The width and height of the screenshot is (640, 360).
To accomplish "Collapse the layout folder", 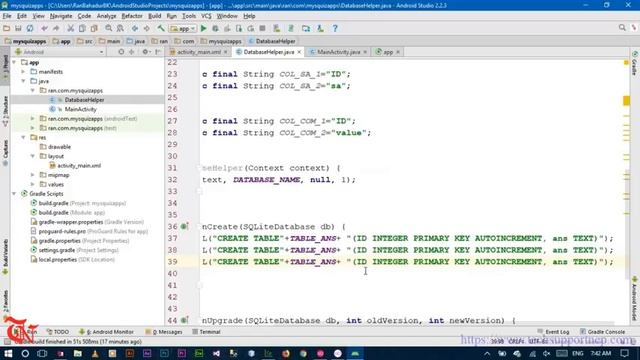I will [x=33, y=156].
